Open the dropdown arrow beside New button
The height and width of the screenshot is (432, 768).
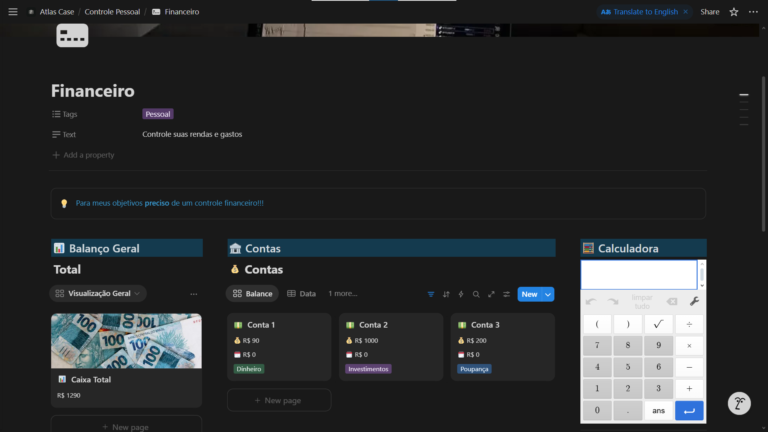(x=548, y=294)
